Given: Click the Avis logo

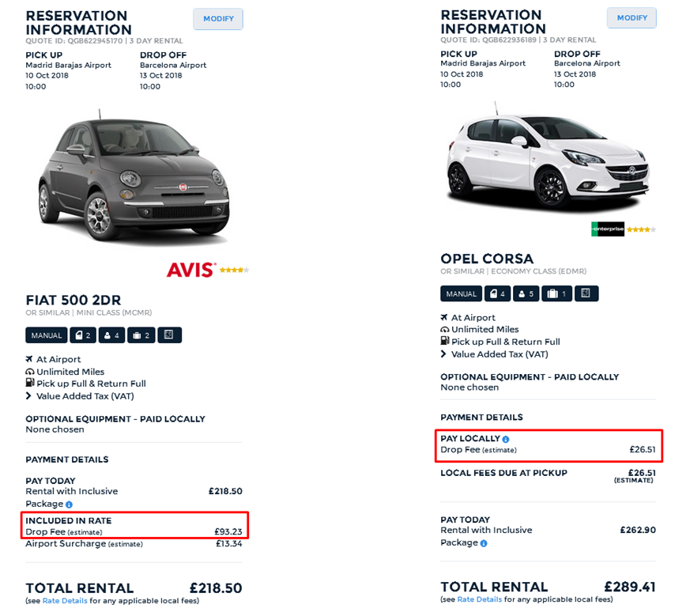Looking at the screenshot, I should click(190, 270).
